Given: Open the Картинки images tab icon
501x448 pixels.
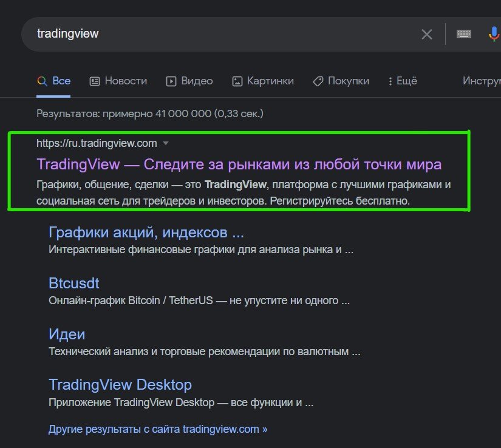Looking at the screenshot, I should (236, 80).
